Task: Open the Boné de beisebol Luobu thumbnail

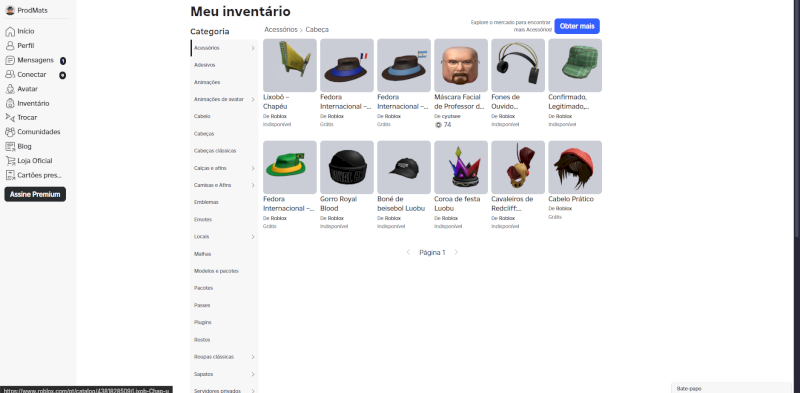Action: coord(404,167)
